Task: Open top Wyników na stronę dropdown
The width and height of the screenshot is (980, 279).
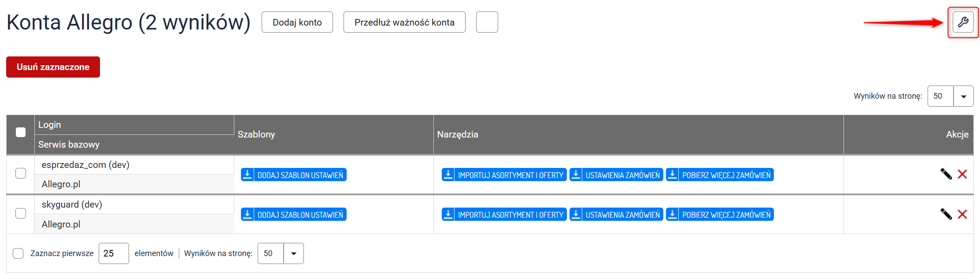Action: 963,96
